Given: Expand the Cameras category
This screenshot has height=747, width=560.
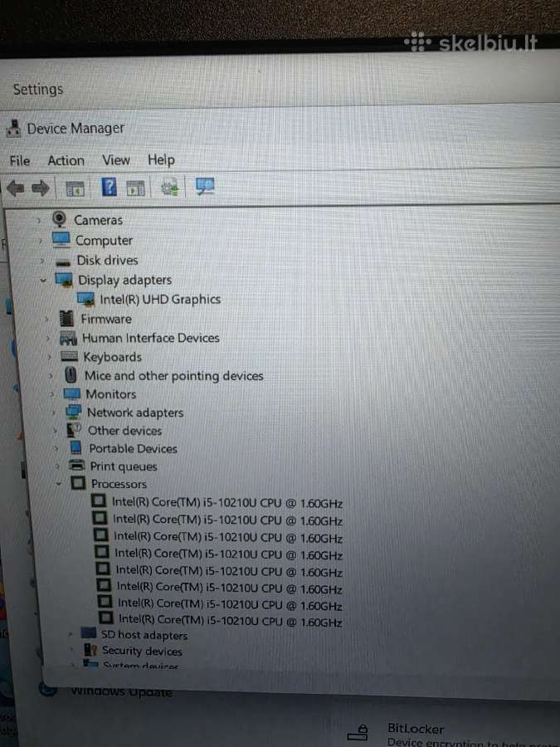Looking at the screenshot, I should point(39,220).
